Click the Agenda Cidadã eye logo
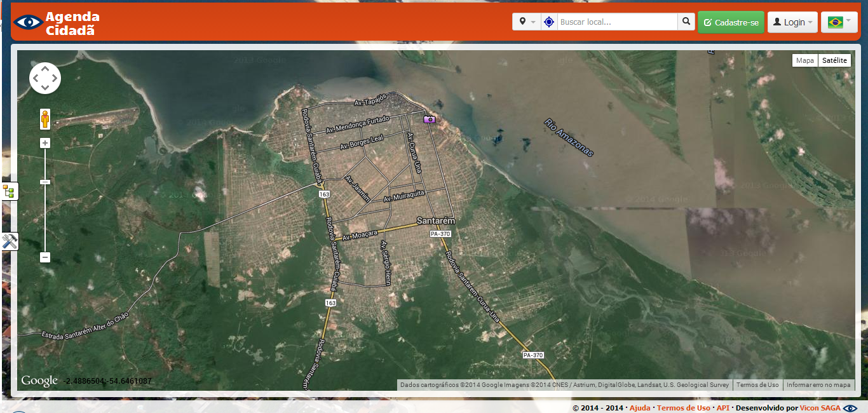This screenshot has width=868, height=413. point(29,22)
